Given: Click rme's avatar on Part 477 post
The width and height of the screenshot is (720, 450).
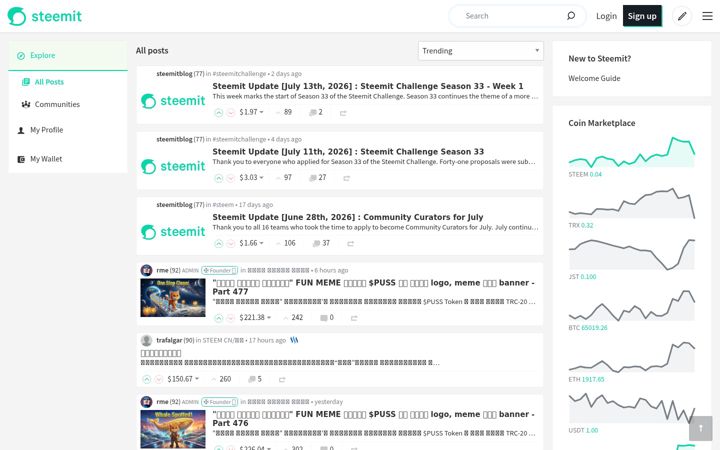Looking at the screenshot, I should coord(146,270).
